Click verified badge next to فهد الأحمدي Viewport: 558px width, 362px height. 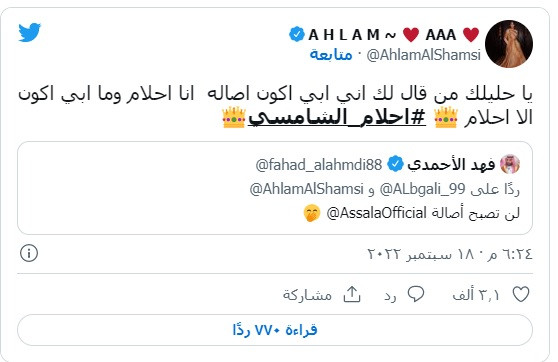[x=395, y=164]
